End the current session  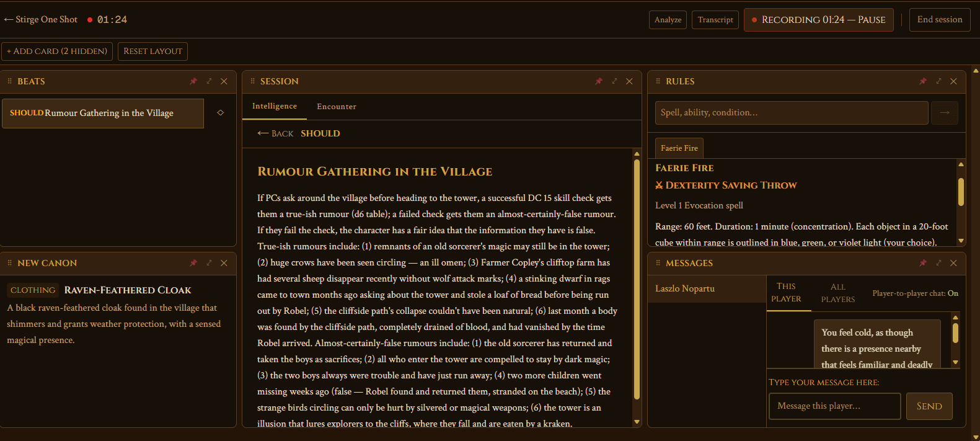(x=940, y=20)
